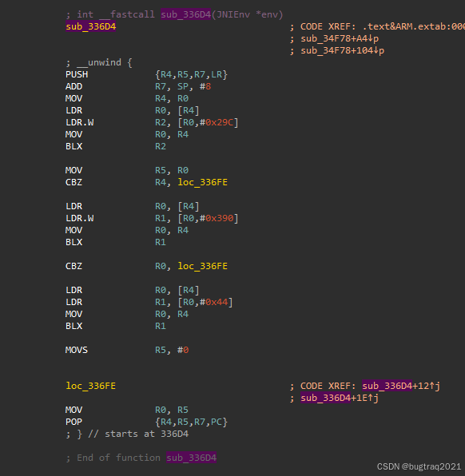Follow the sub_34F78+104 cross reference

click(342, 50)
